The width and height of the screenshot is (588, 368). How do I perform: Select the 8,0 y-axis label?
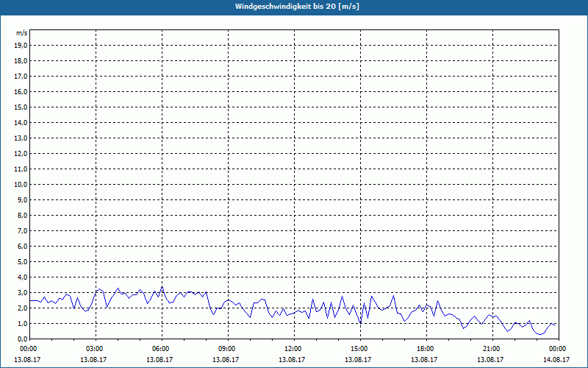pyautogui.click(x=23, y=215)
